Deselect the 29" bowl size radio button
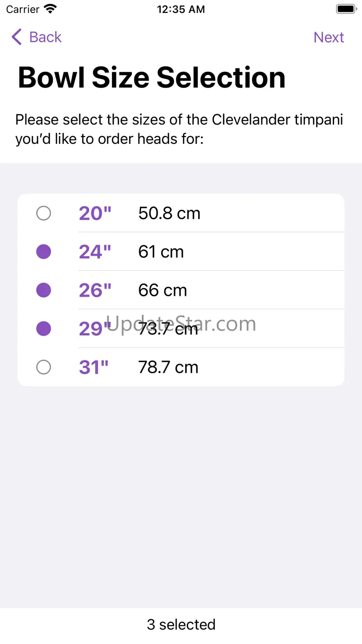The image size is (362, 644). (44, 329)
